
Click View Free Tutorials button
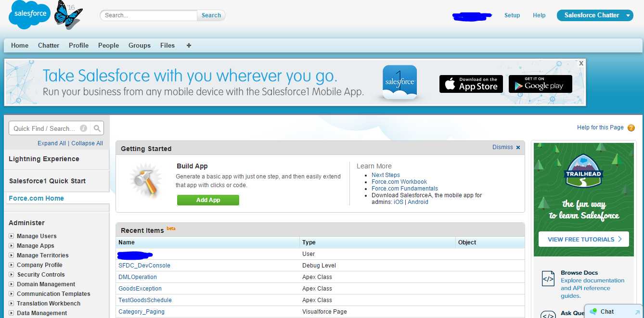pyautogui.click(x=584, y=239)
